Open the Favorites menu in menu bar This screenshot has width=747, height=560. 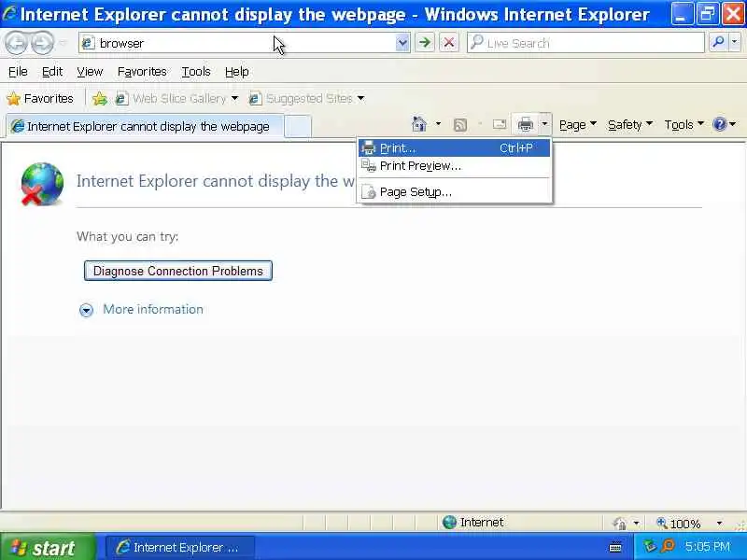142,72
